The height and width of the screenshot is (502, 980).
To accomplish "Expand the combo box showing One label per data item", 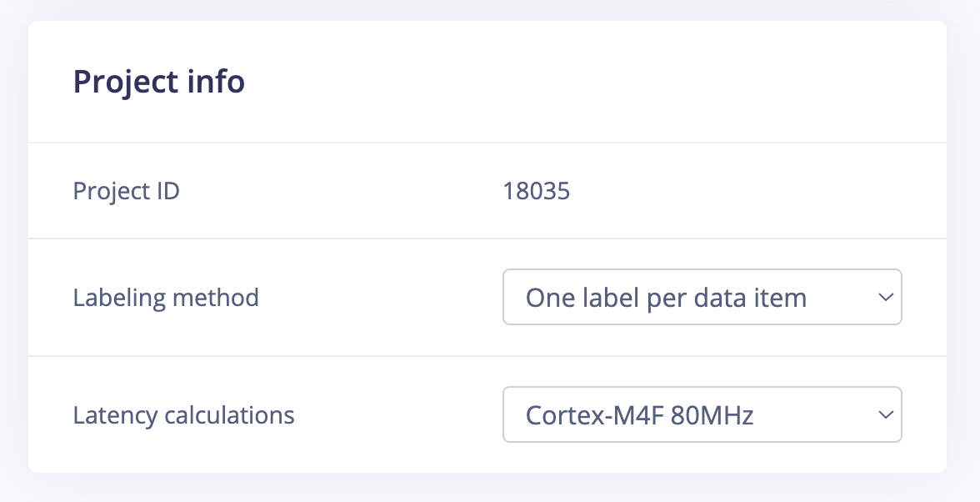I will click(702, 297).
